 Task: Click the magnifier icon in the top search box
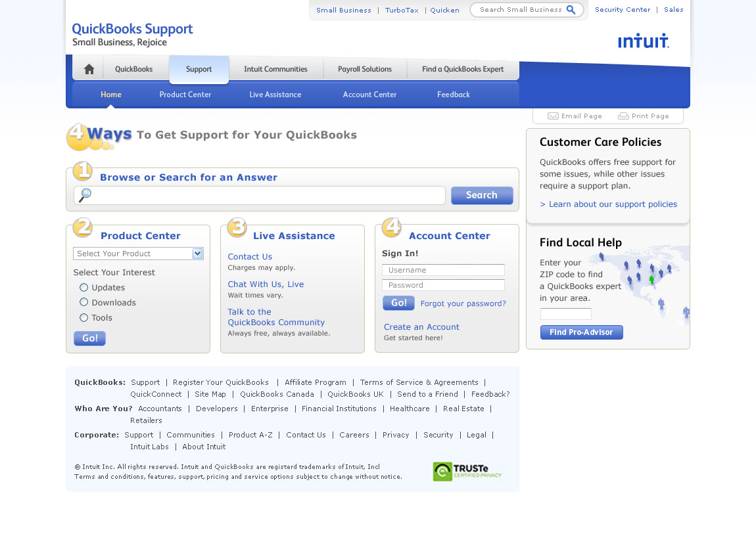[x=571, y=10]
